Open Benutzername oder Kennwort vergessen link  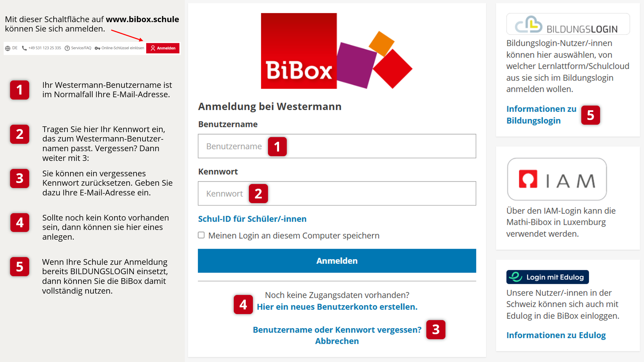coord(337,329)
